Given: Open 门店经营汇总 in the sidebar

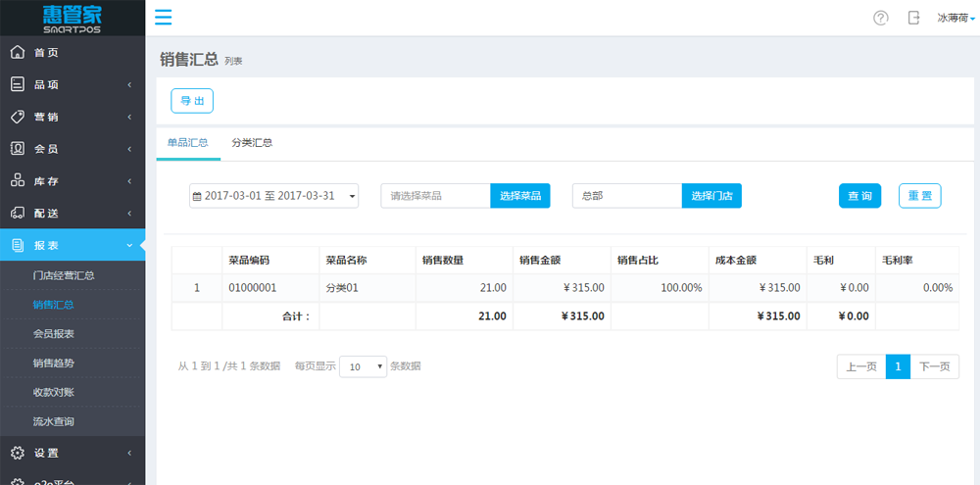Looking at the screenshot, I should coord(64,275).
